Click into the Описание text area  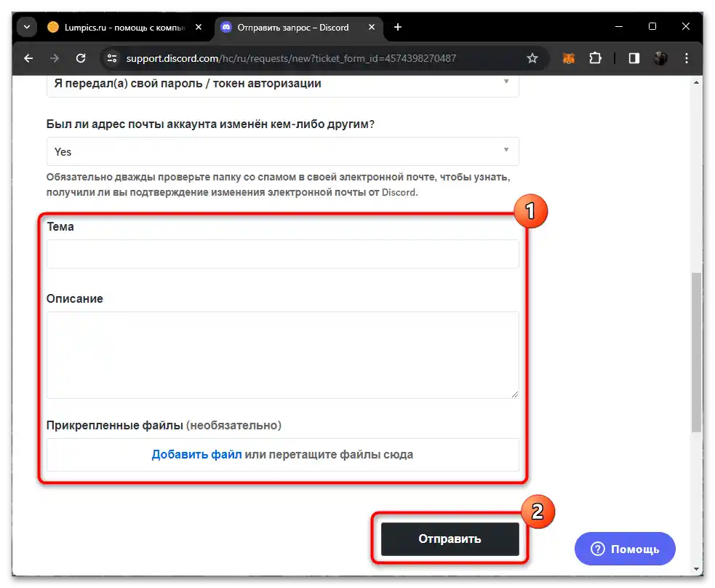tap(282, 355)
